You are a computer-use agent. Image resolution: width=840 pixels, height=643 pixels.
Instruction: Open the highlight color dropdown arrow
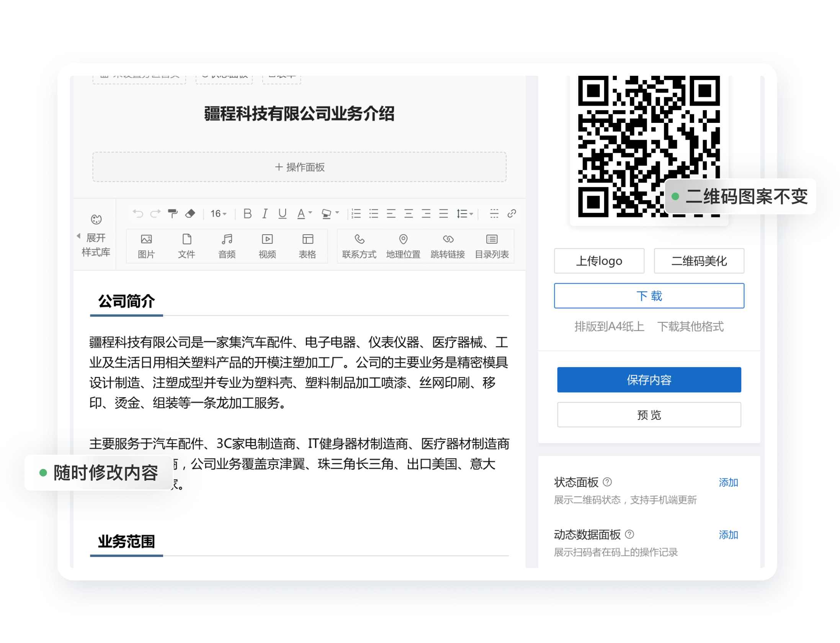click(337, 213)
